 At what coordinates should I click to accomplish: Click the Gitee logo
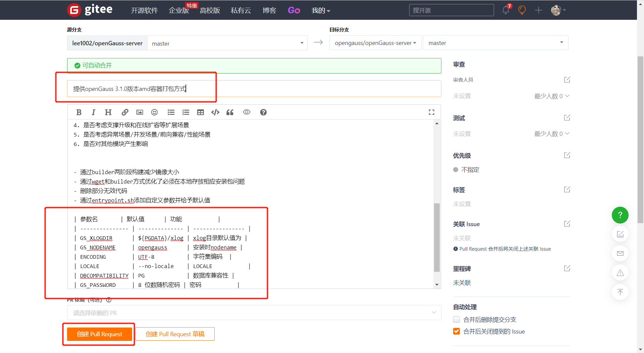(90, 10)
